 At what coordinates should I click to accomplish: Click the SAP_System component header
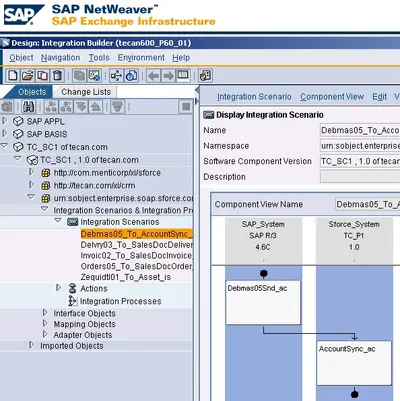coord(263,240)
